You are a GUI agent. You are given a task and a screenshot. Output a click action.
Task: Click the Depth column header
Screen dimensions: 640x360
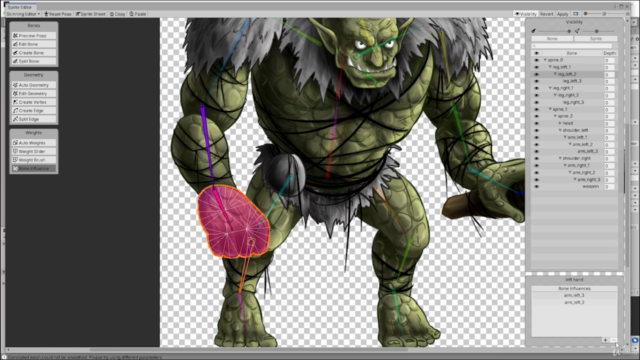pos(609,53)
